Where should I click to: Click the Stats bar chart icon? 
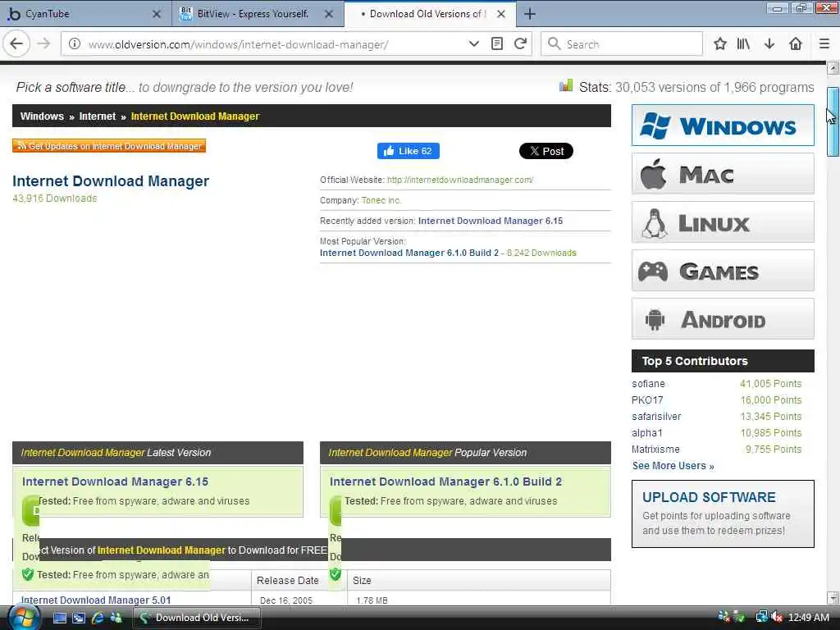(x=566, y=85)
